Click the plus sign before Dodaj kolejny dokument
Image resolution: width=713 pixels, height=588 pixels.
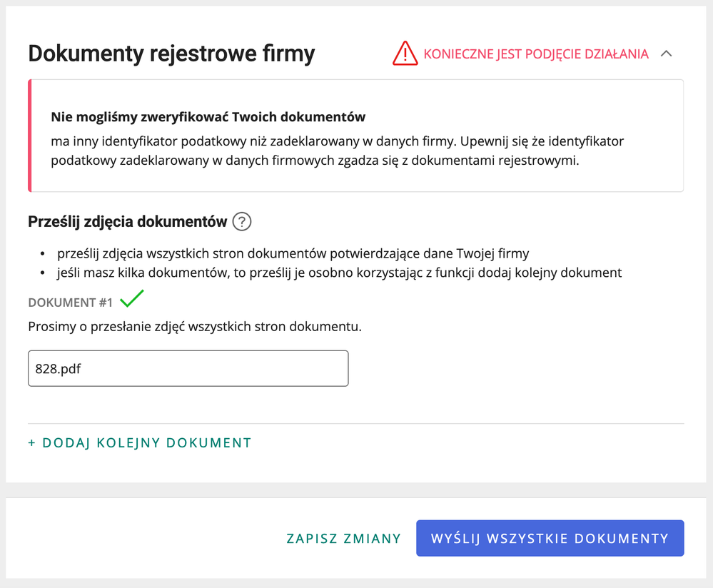[32, 443]
